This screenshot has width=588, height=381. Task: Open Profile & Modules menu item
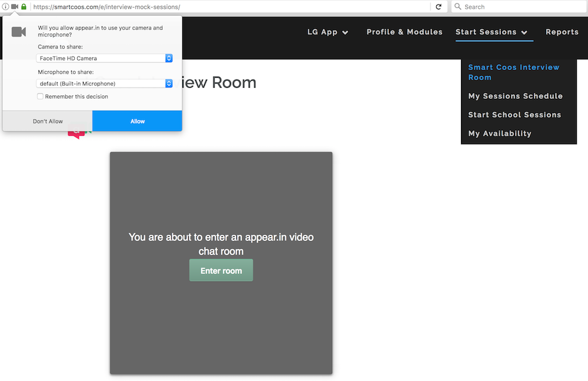tap(405, 32)
